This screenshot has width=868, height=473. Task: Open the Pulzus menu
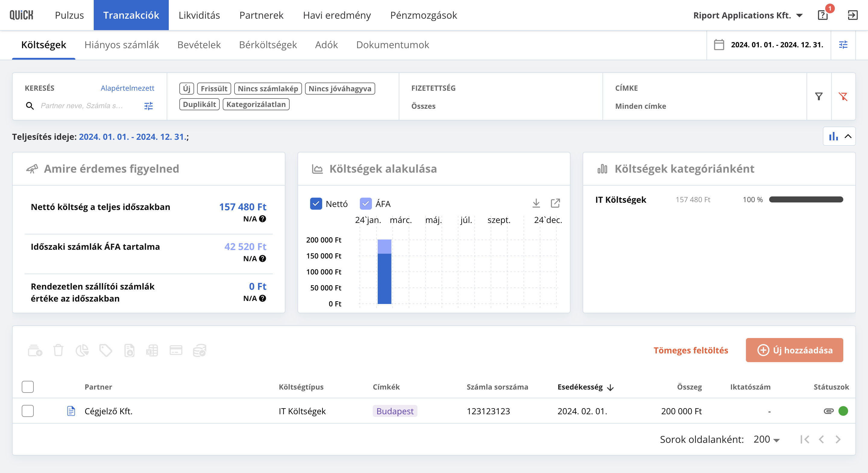(69, 15)
